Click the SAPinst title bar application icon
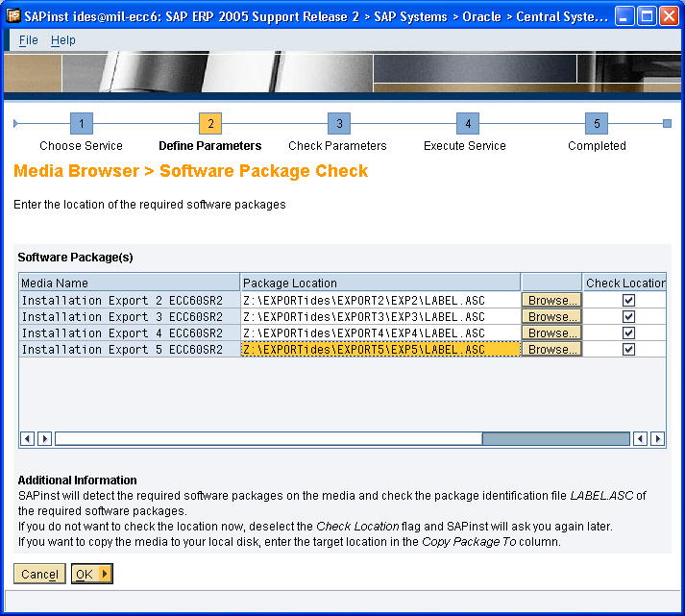 point(14,16)
